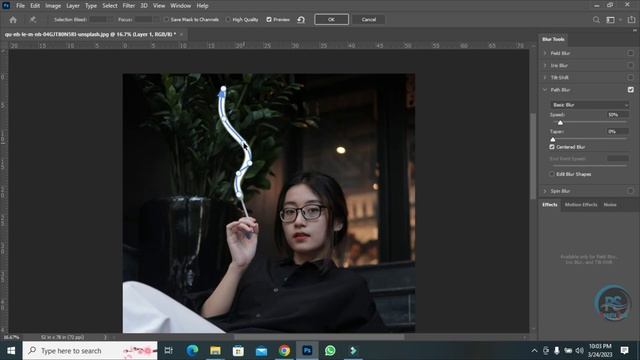Uncheck the Centered Blur checkbox
Image resolution: width=640 pixels, height=360 pixels.
552,147
